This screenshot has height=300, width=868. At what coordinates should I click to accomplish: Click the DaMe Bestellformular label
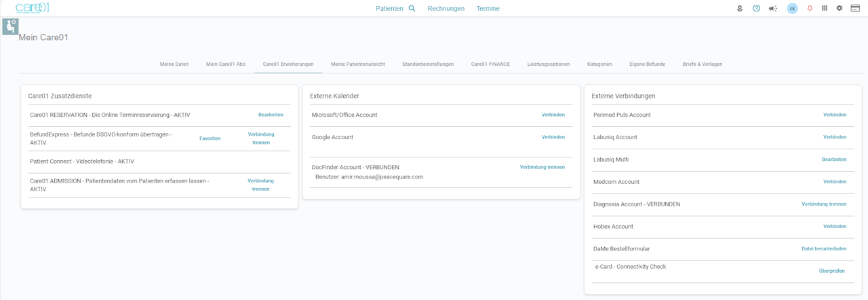621,249
